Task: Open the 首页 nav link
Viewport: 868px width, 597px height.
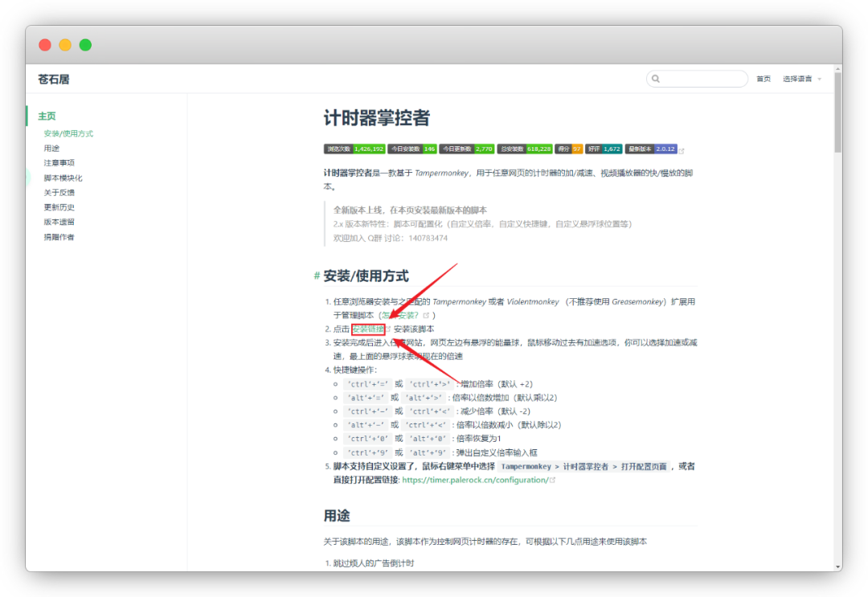Action: (x=764, y=79)
